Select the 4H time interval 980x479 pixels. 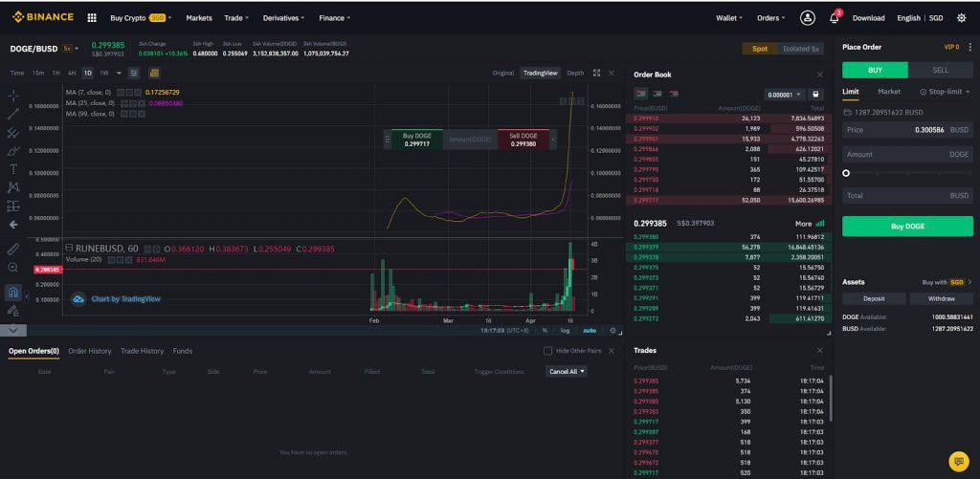(x=72, y=73)
